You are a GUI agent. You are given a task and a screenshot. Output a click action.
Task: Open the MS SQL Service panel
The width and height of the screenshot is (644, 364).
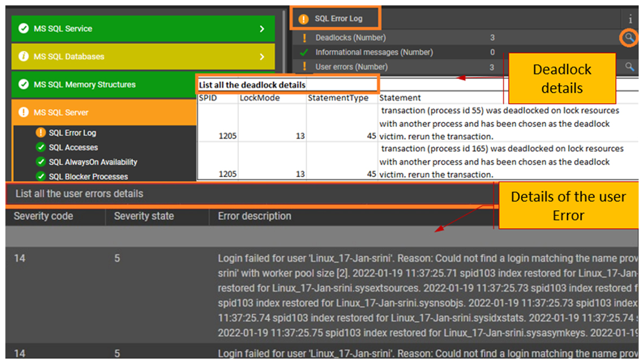pos(143,29)
